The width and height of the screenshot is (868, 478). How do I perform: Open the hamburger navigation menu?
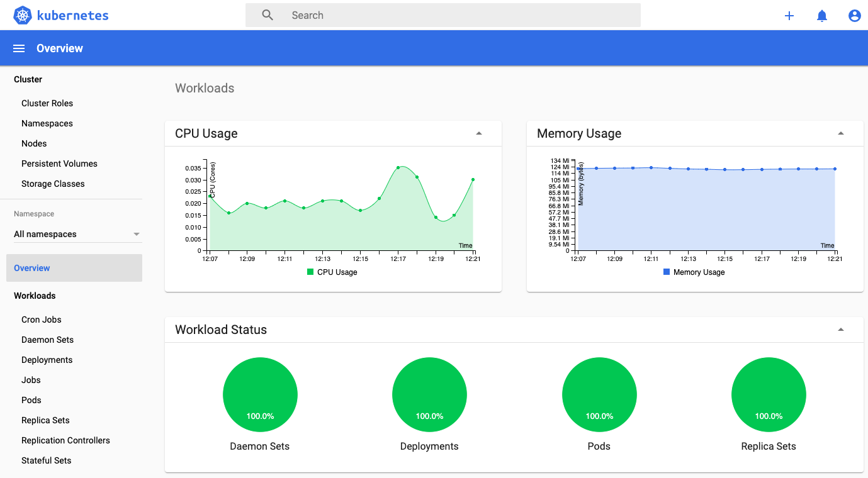tap(18, 48)
